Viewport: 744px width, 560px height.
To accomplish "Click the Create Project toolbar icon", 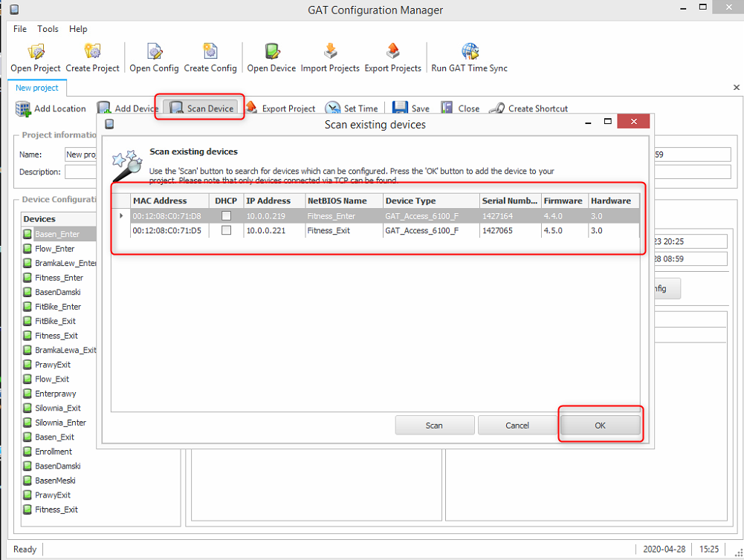I will (x=92, y=52).
